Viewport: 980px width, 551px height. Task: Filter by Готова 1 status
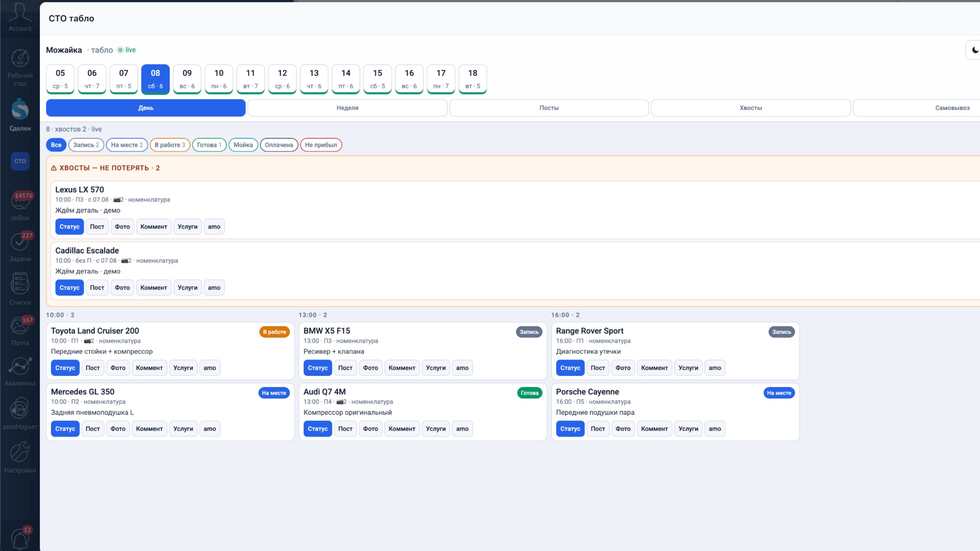pos(209,145)
